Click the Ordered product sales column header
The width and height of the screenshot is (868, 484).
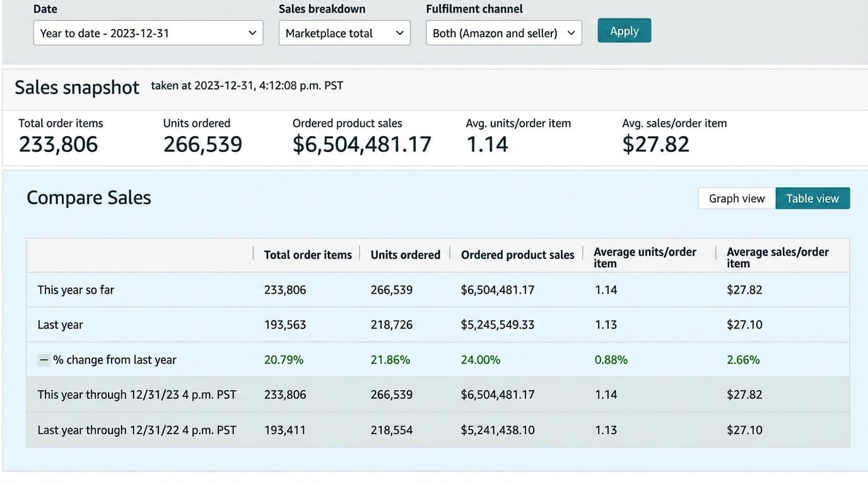click(518, 255)
